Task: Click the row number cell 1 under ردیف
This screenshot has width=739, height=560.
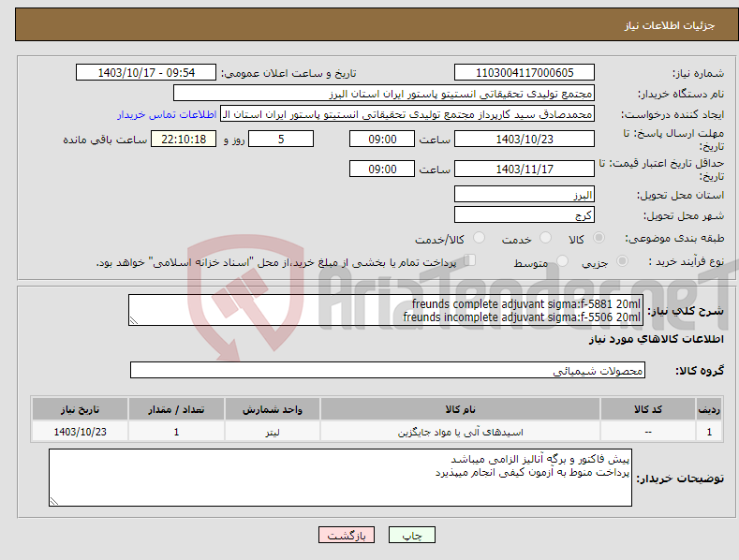Action: click(709, 432)
